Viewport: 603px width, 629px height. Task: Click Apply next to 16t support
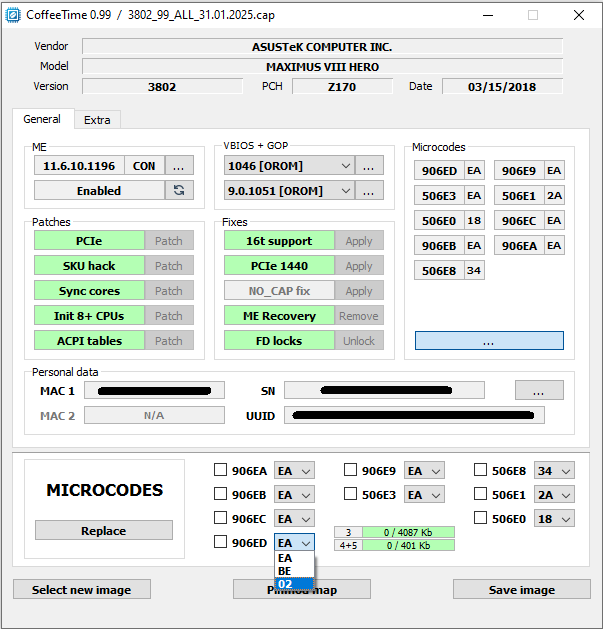[359, 240]
